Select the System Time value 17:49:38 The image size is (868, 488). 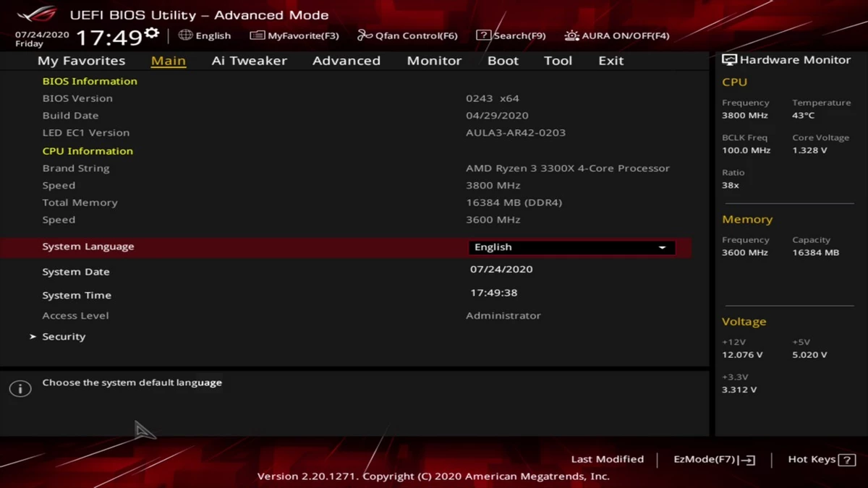coord(494,293)
